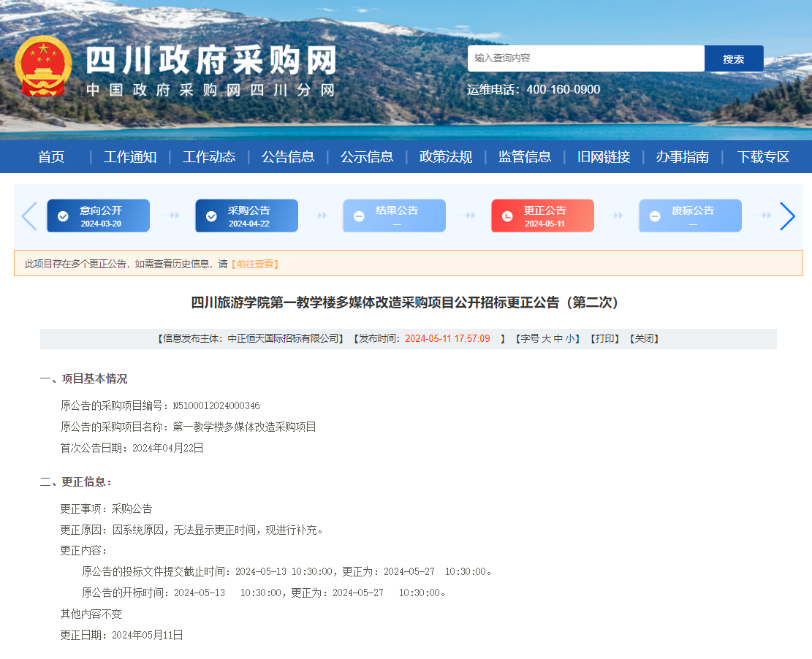
Task: Open 政策法规 navigation item
Action: (446, 157)
